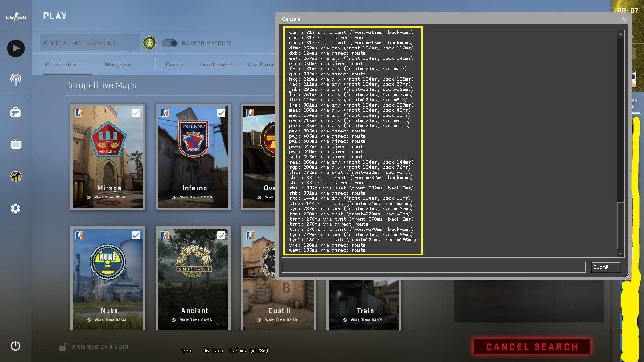This screenshot has height=362, width=644.
Task: Open the broadcast antenna sidebar icon
Action: click(16, 79)
